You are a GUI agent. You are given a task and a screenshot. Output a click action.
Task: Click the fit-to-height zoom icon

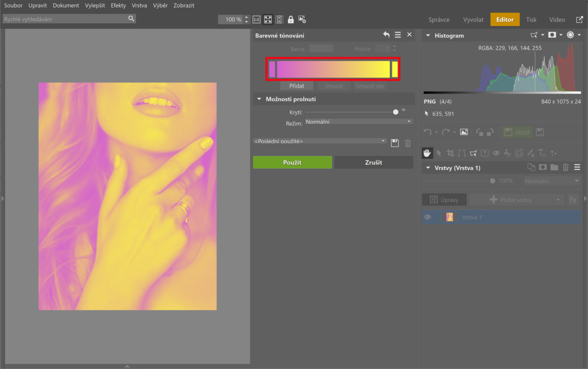point(279,20)
